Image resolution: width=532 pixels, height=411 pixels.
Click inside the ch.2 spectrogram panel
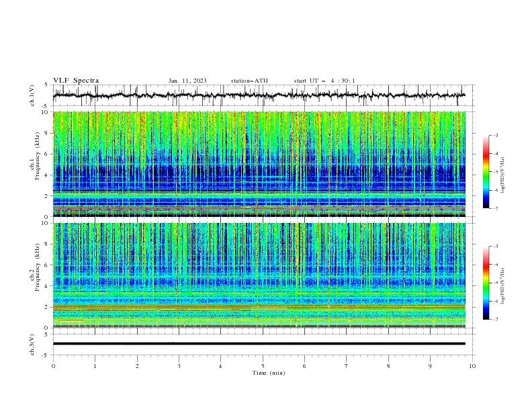pos(259,275)
